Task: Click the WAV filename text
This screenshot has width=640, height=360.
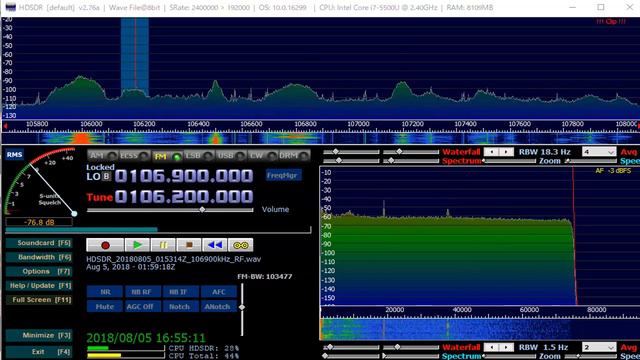Action: click(x=173, y=259)
